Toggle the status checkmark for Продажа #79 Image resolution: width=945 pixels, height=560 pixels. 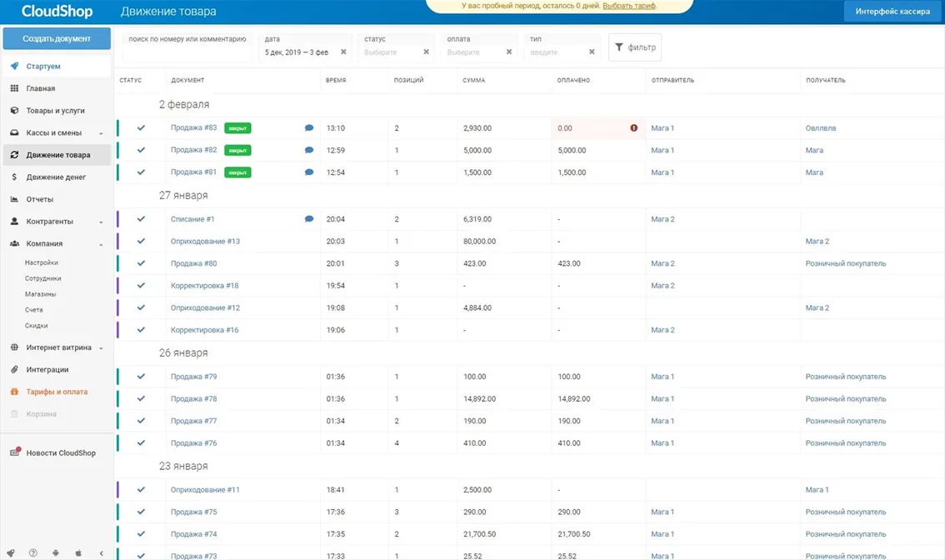click(141, 376)
